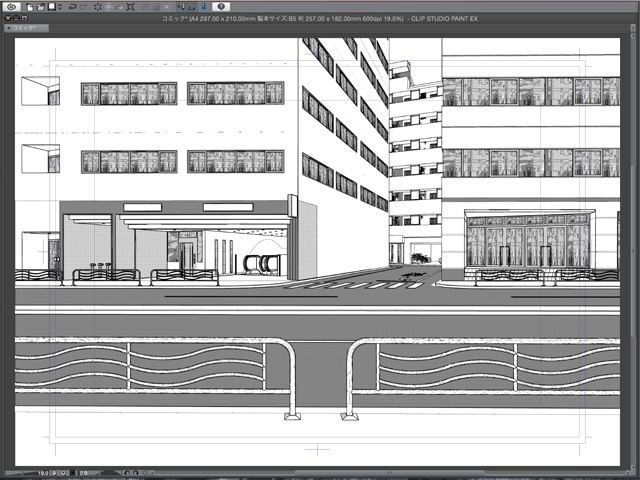The height and width of the screenshot is (480, 640).
Task: Zoom out with the bottom bar button
Action: pyautogui.click(x=54, y=473)
